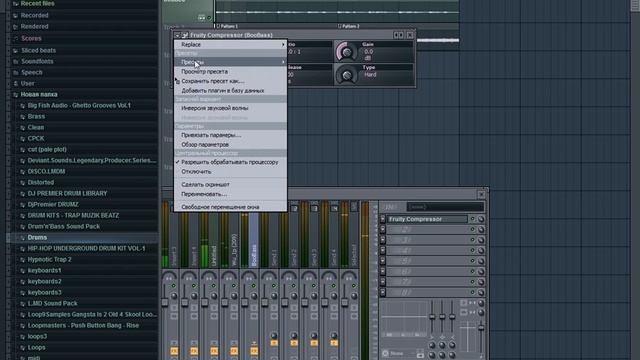
Task: Click the Send 1 track volume fader
Action: [x=265, y=302]
